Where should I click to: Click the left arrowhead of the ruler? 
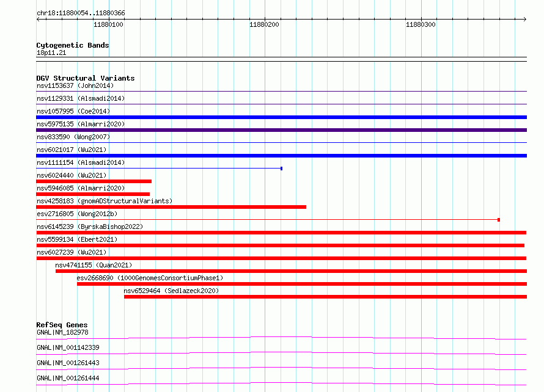tap(38, 19)
